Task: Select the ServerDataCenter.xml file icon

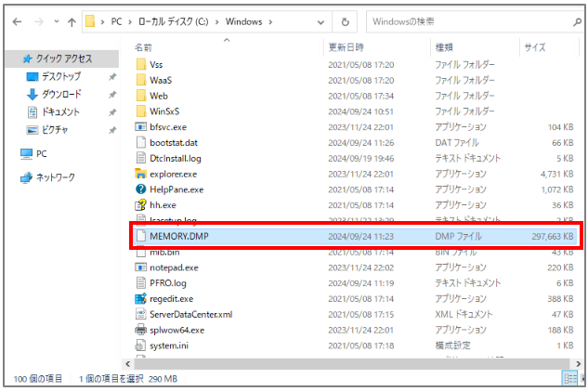Action: [140, 314]
